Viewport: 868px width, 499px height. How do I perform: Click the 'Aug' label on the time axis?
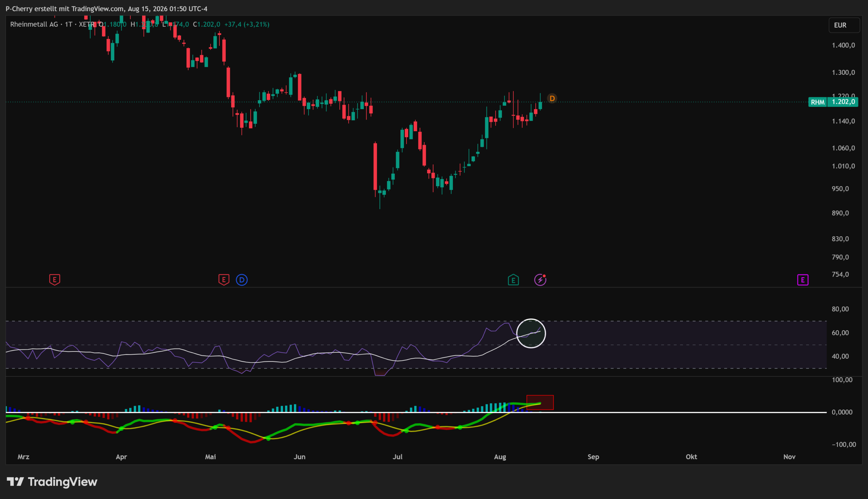[500, 457]
